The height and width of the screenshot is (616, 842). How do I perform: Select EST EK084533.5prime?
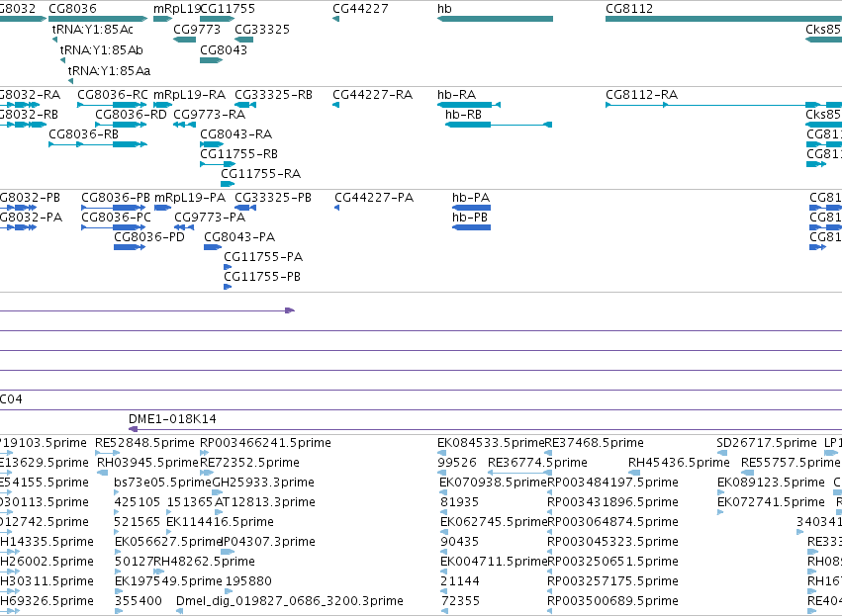(x=491, y=443)
